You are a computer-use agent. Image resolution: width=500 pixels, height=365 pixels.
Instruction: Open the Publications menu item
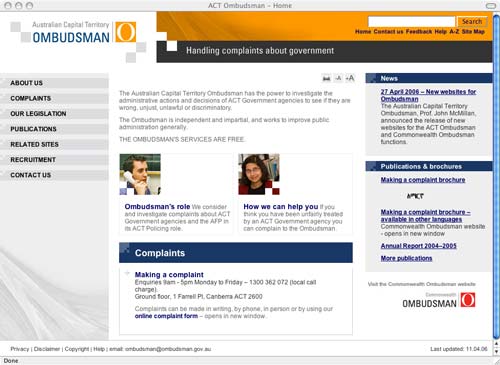click(x=54, y=129)
